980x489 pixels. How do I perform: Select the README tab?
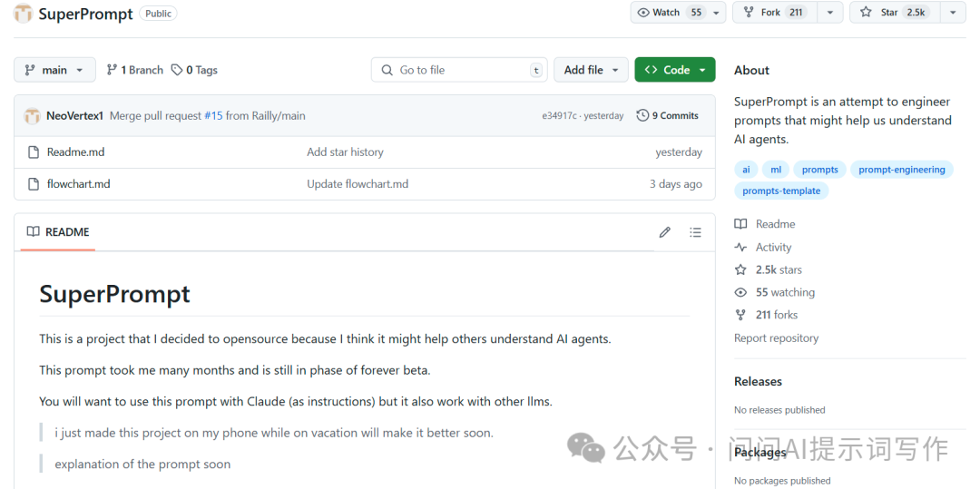coord(58,232)
